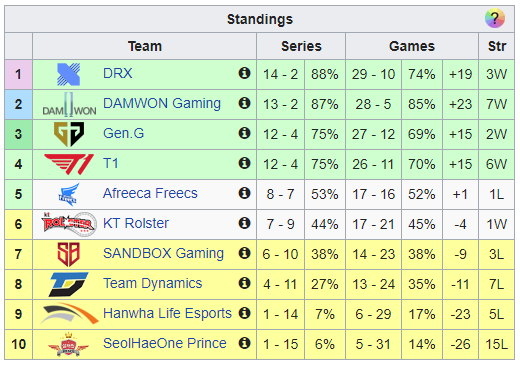520x365 pixels.
Task: Open the DAMWON Gaming team link
Action: pyautogui.click(x=162, y=104)
